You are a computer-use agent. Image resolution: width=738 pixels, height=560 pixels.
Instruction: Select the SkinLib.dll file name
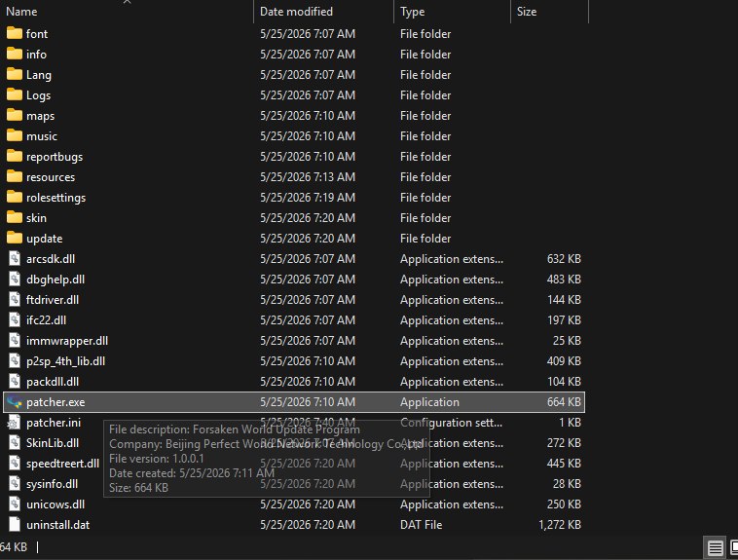(53, 443)
